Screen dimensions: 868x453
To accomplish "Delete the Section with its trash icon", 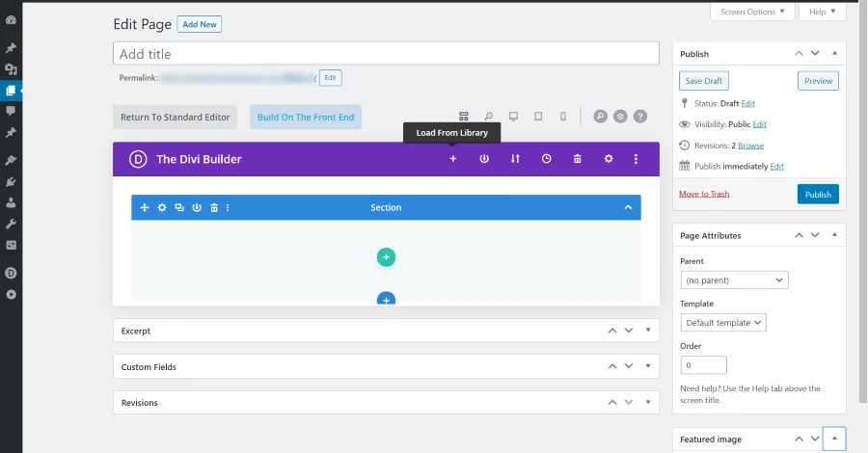I will pos(214,207).
